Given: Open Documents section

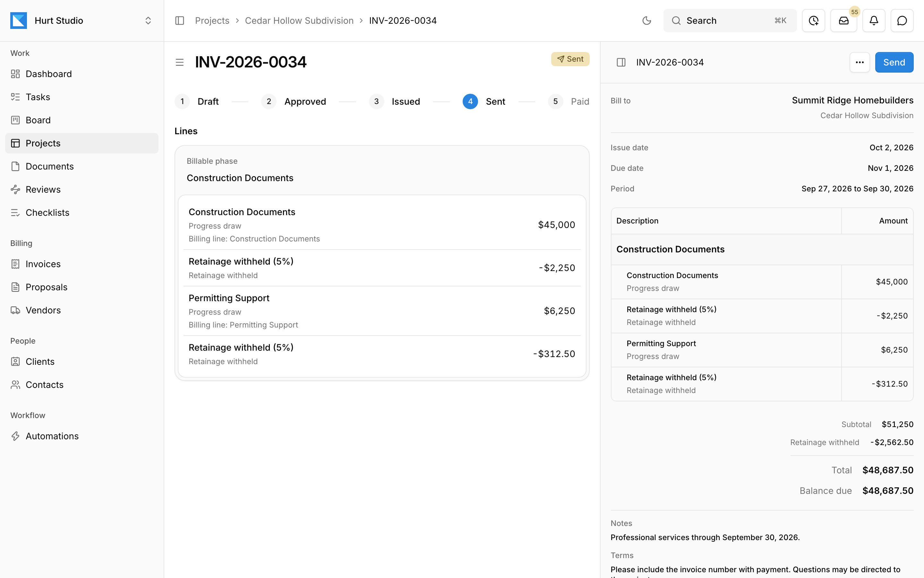Looking at the screenshot, I should click(81, 166).
